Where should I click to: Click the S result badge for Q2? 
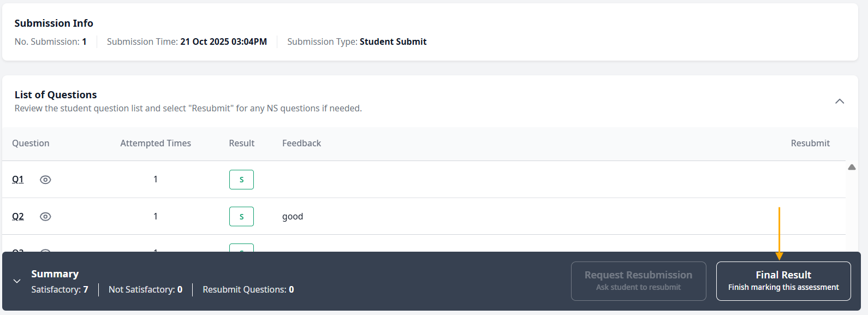[x=241, y=217]
